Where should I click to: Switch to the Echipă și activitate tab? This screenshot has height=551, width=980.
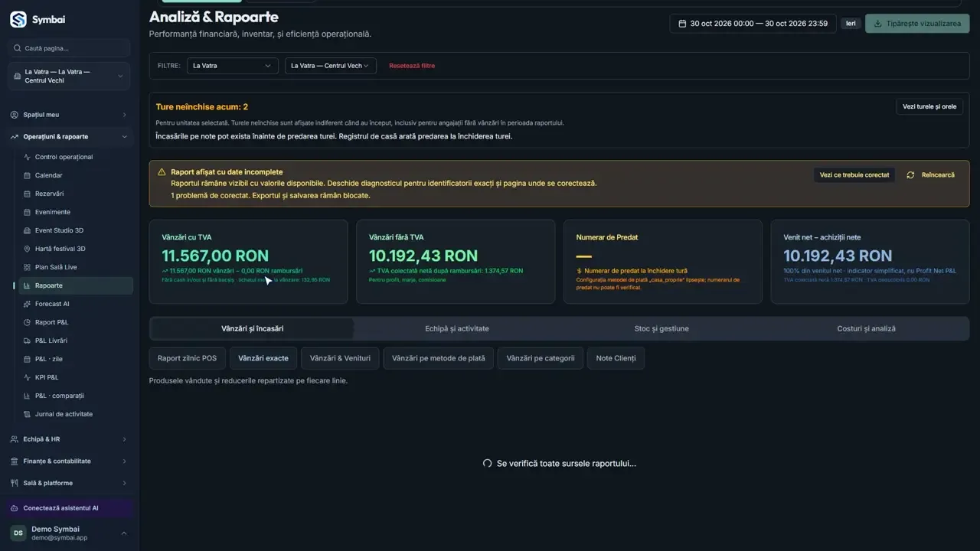pos(457,329)
